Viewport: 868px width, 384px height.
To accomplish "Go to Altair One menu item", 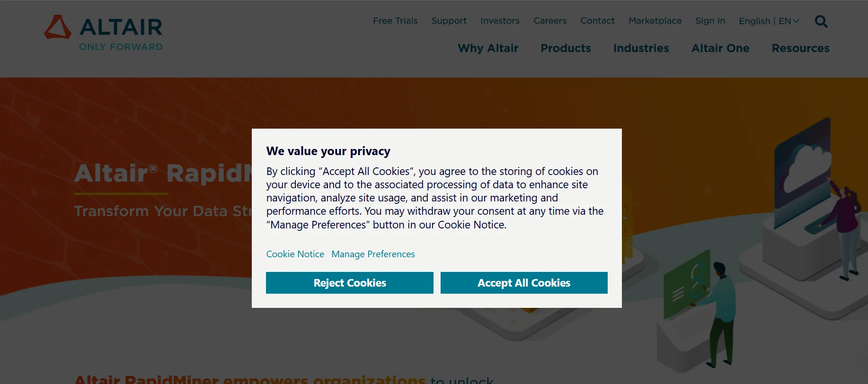I will 720,48.
